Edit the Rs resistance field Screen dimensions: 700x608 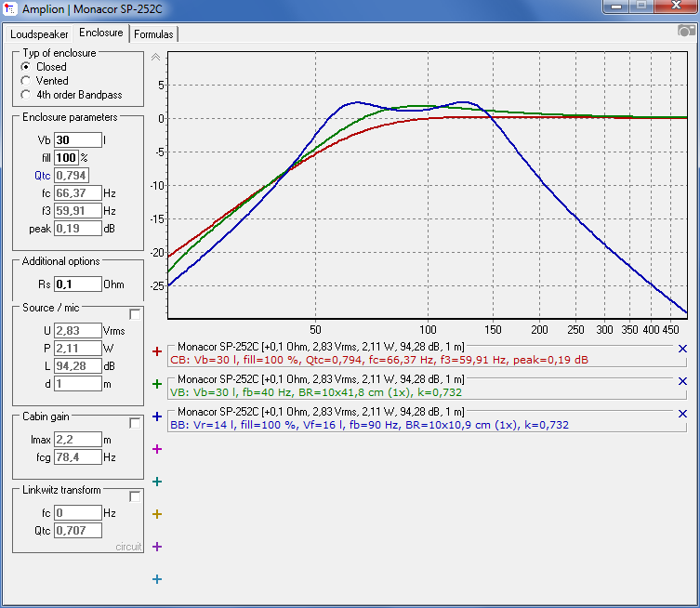pos(78,284)
